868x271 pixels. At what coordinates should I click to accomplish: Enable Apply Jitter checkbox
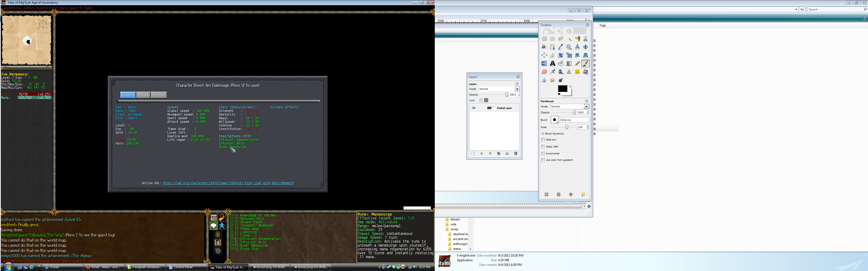tap(543, 146)
